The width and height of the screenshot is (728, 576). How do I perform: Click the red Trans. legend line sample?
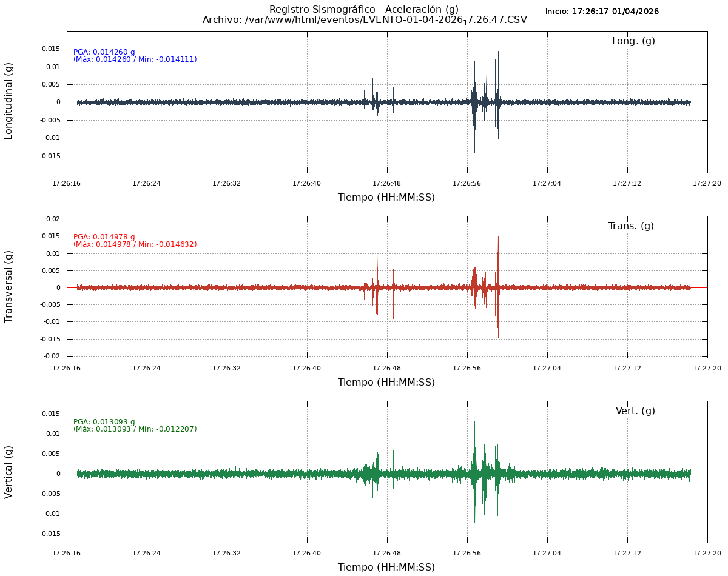click(x=678, y=227)
